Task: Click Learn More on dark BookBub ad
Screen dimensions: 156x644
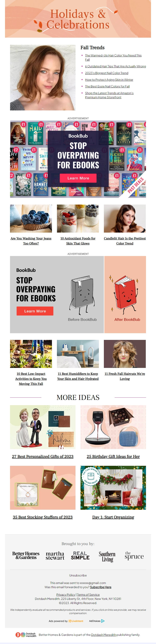Action: (x=78, y=178)
